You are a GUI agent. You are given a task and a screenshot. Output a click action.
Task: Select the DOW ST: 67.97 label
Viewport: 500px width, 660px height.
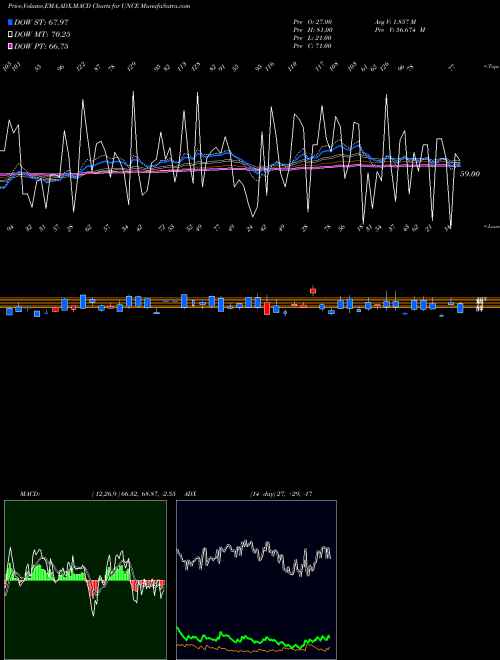(x=41, y=22)
